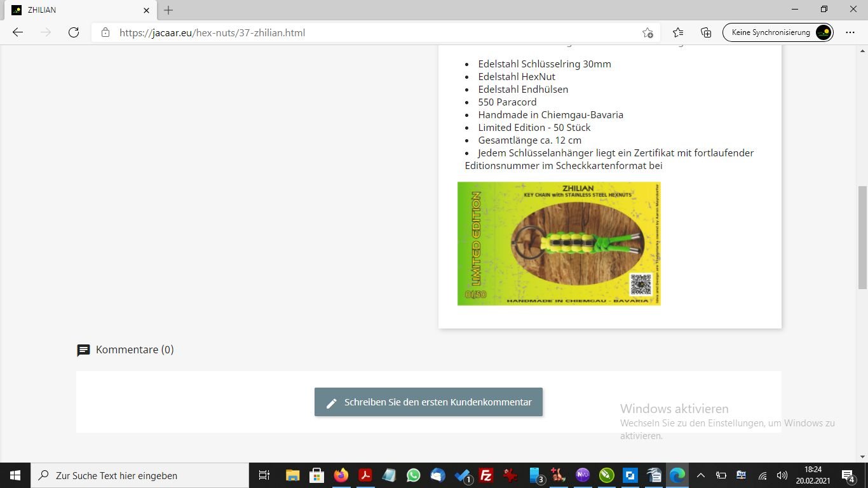868x488 pixels.
Task: Open the ZHILIAN certificate card image
Action: pos(559,243)
